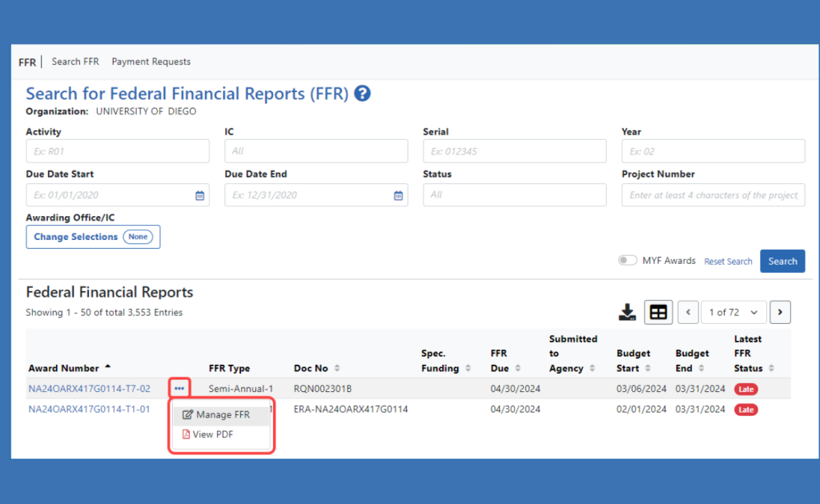Image resolution: width=820 pixels, height=504 pixels.
Task: Switch to the table grid view
Action: tap(658, 312)
